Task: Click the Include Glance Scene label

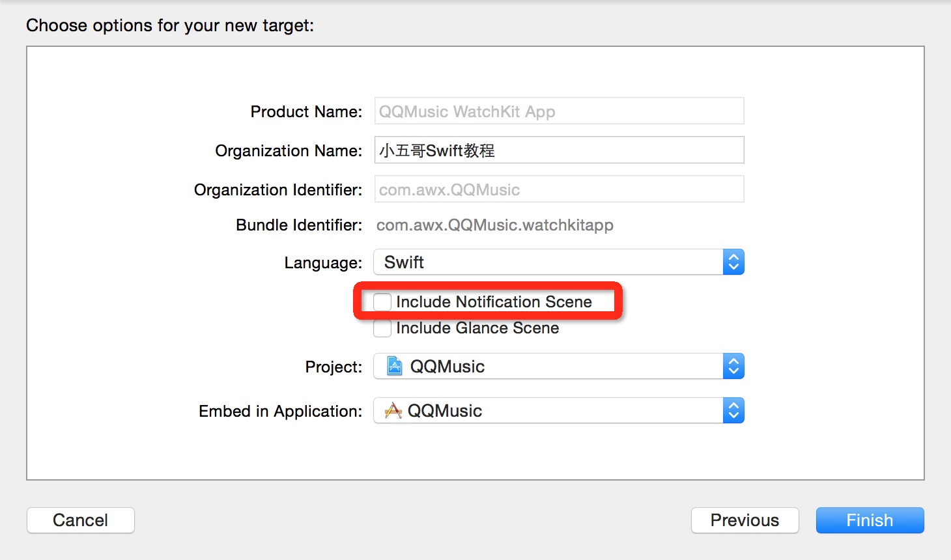Action: (x=477, y=328)
